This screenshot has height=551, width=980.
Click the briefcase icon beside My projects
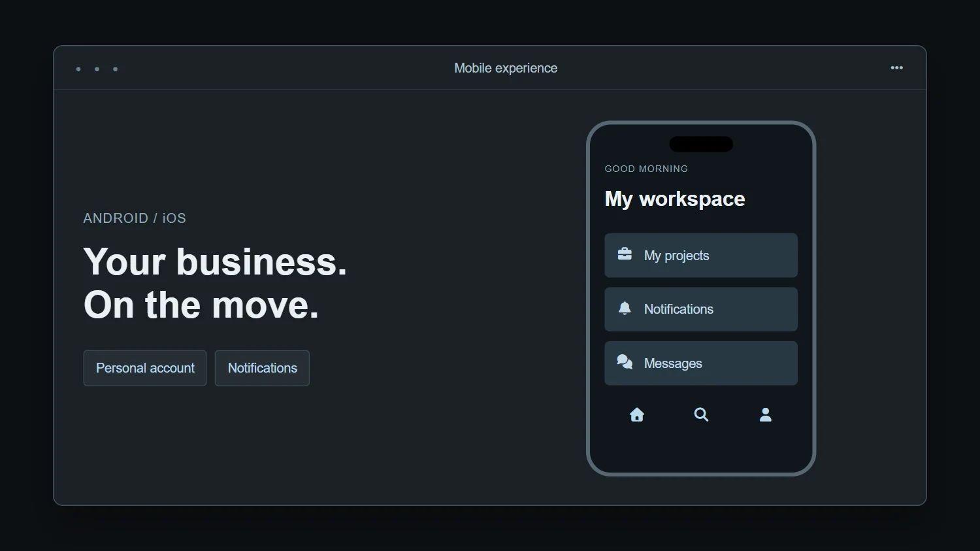(625, 254)
